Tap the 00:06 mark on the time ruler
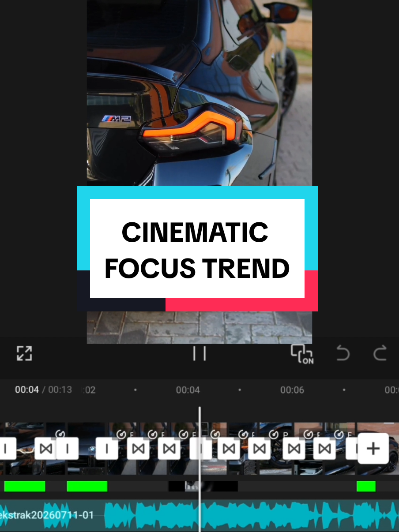Screen dimensions: 399x532 coord(292,390)
